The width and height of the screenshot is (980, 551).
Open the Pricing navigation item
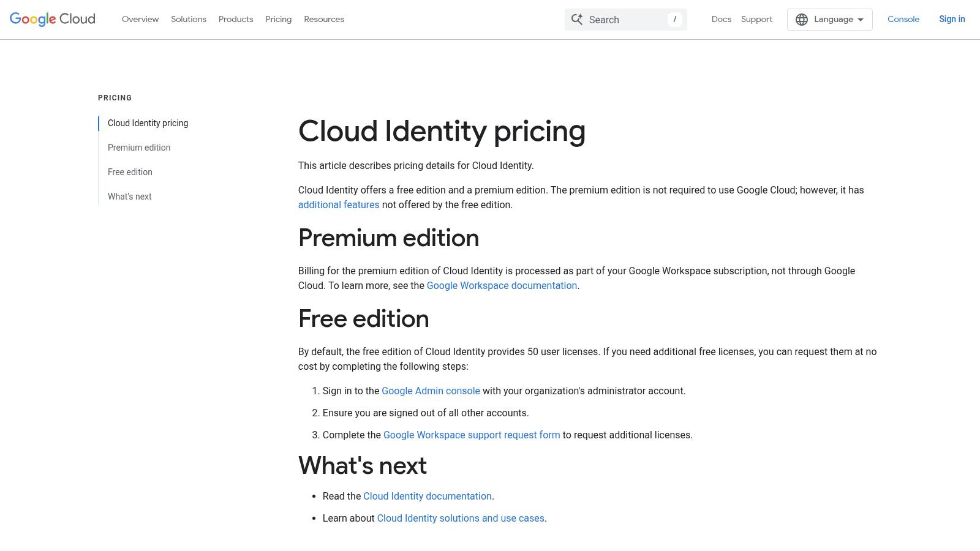[278, 19]
